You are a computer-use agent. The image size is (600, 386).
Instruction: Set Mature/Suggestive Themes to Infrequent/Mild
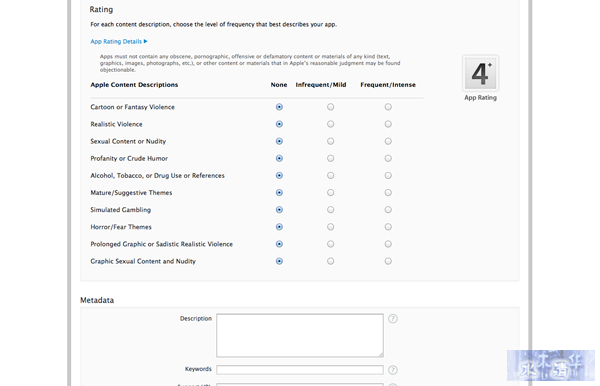(x=330, y=192)
